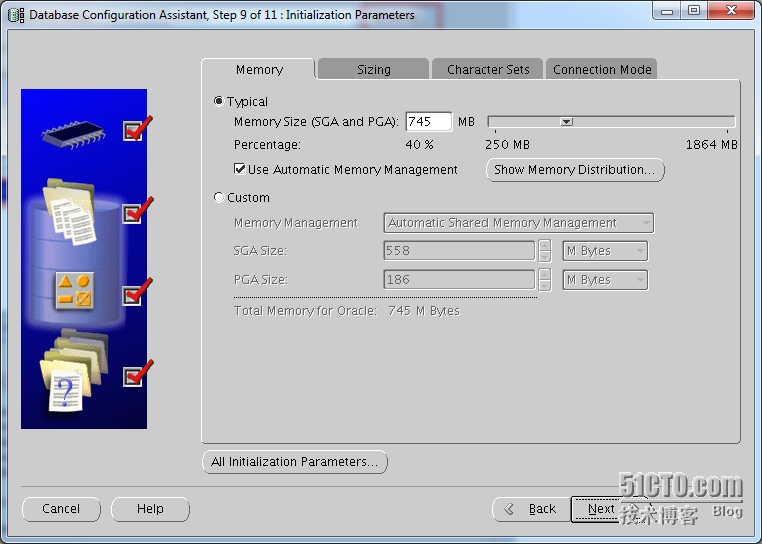Click the memory size slider thumb
Screen dimensions: 762x544
click(566, 122)
